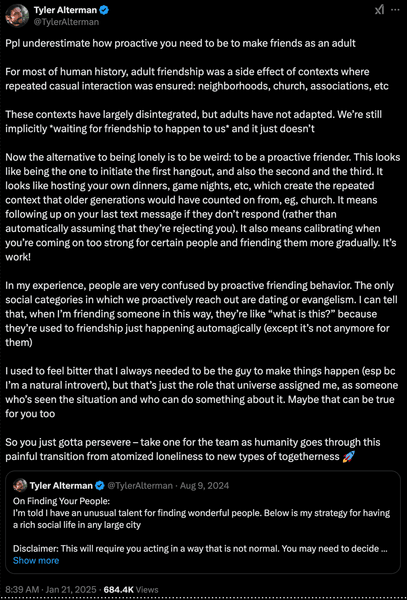Open Tyler Alterman display name in post header

[65, 10]
